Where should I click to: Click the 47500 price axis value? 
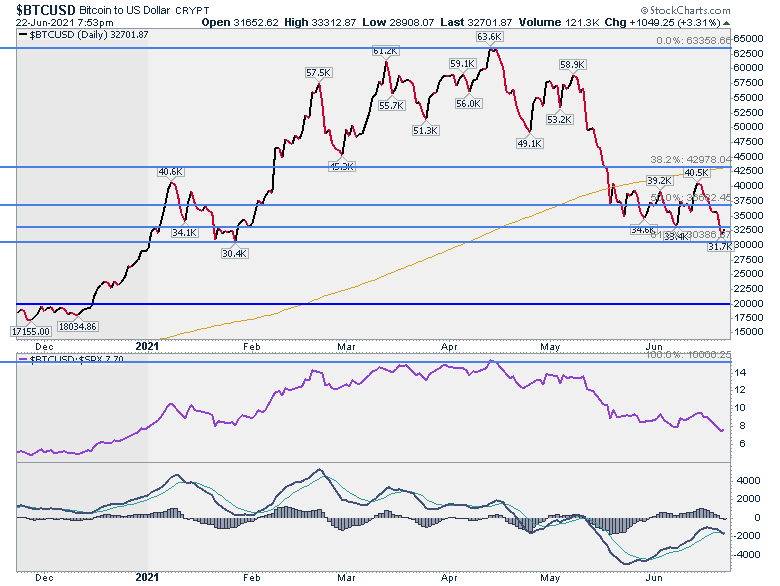pos(748,142)
